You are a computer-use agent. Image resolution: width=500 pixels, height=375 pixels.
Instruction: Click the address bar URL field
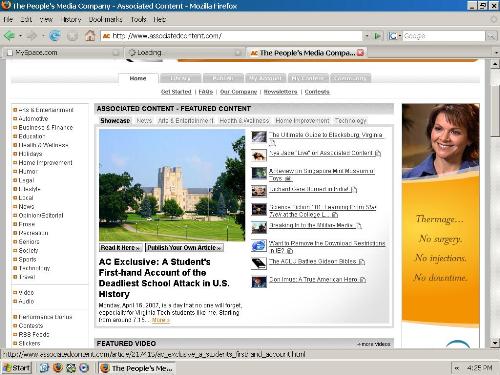(x=231, y=36)
